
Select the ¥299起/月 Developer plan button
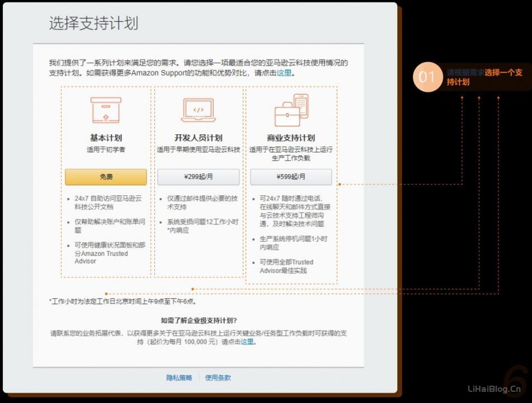(x=199, y=177)
